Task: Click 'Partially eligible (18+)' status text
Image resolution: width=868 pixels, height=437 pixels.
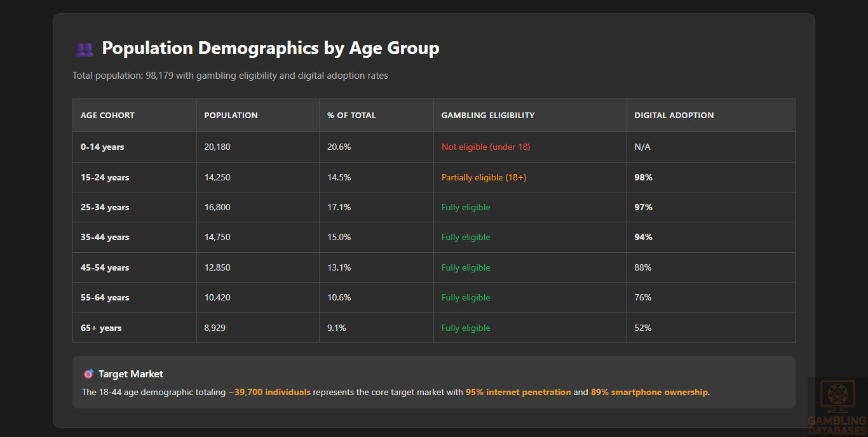Action: (484, 178)
